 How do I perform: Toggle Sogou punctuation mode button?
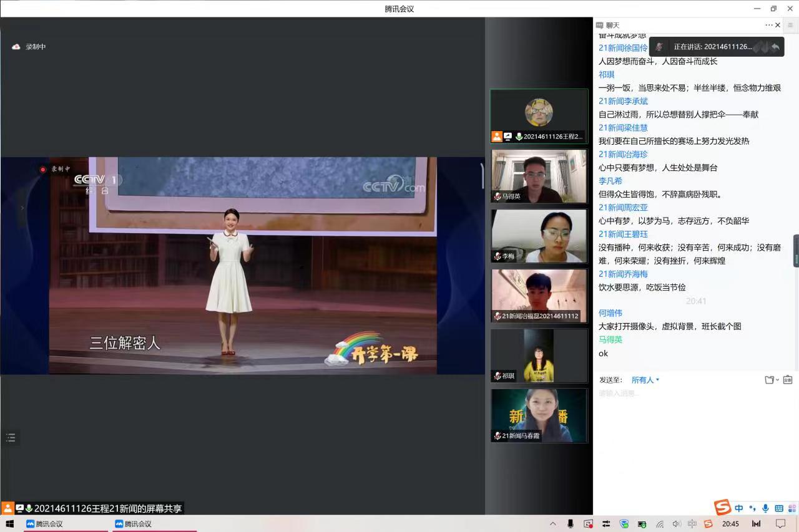(752, 508)
